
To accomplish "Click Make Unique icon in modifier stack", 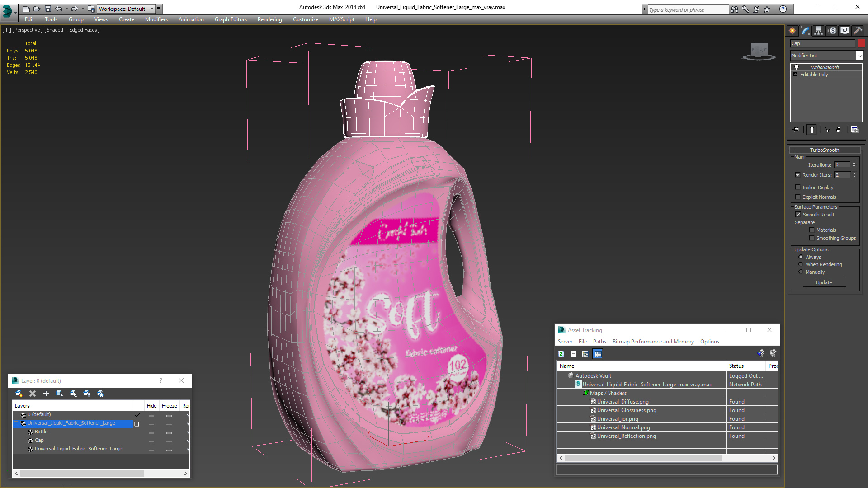I will (828, 130).
